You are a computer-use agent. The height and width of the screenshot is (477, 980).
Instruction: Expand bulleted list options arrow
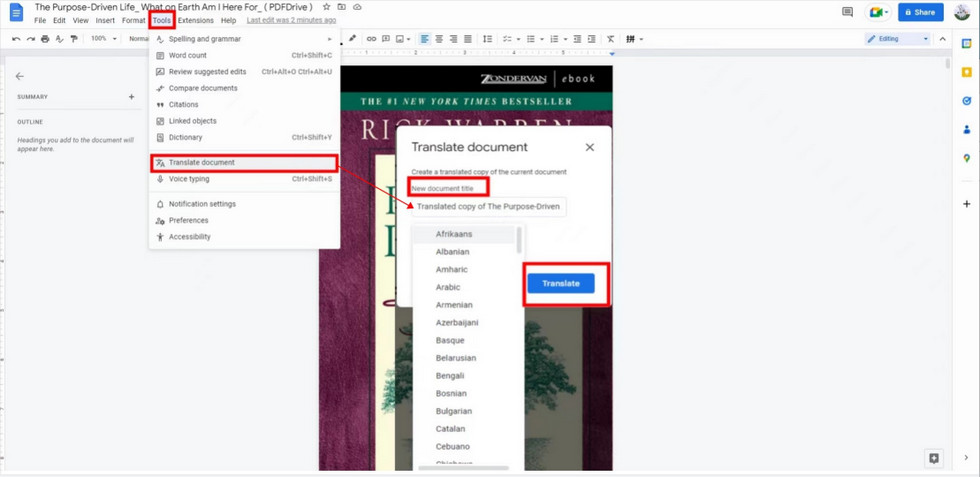pyautogui.click(x=541, y=39)
